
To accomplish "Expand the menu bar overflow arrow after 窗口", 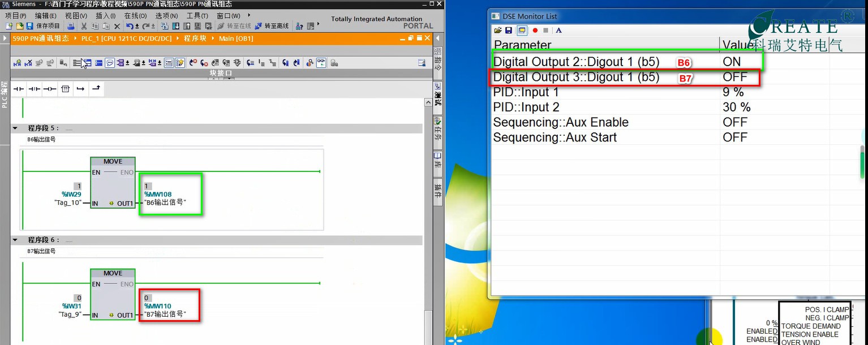I will pos(250,15).
